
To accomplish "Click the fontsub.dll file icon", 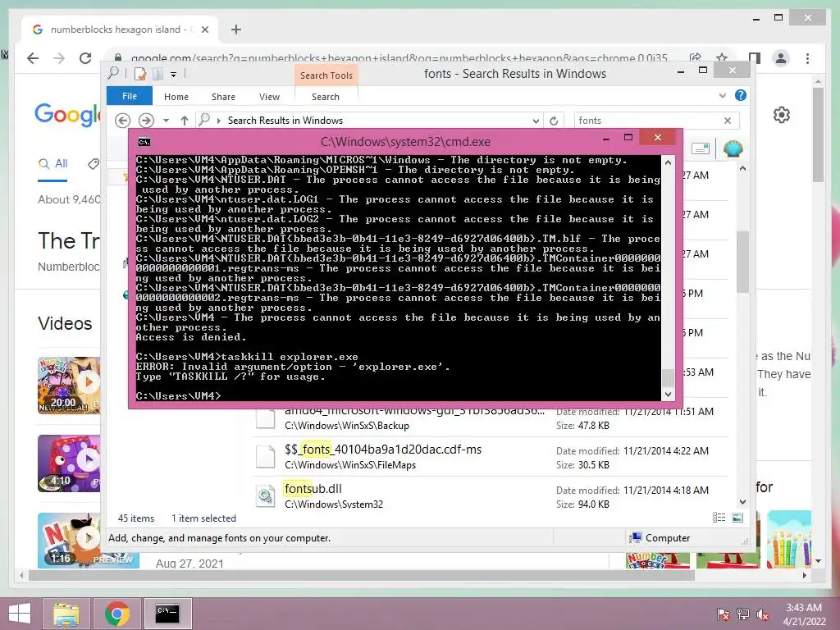I will click(x=265, y=496).
